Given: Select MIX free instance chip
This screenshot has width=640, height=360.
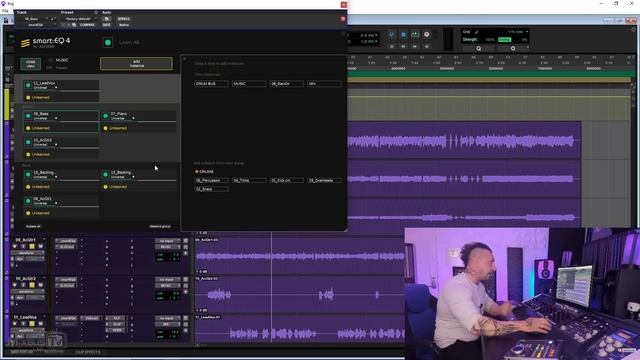Looking at the screenshot, I should (324, 84).
